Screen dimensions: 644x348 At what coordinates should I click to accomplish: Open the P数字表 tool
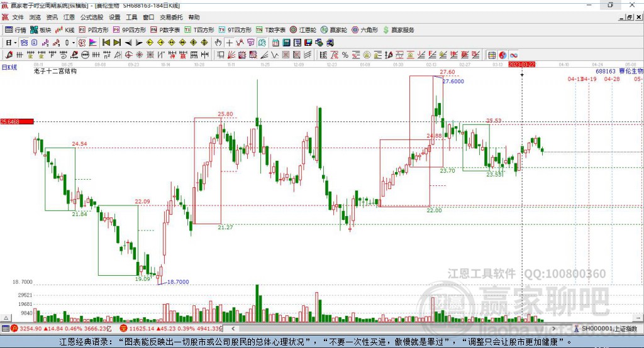[165, 30]
